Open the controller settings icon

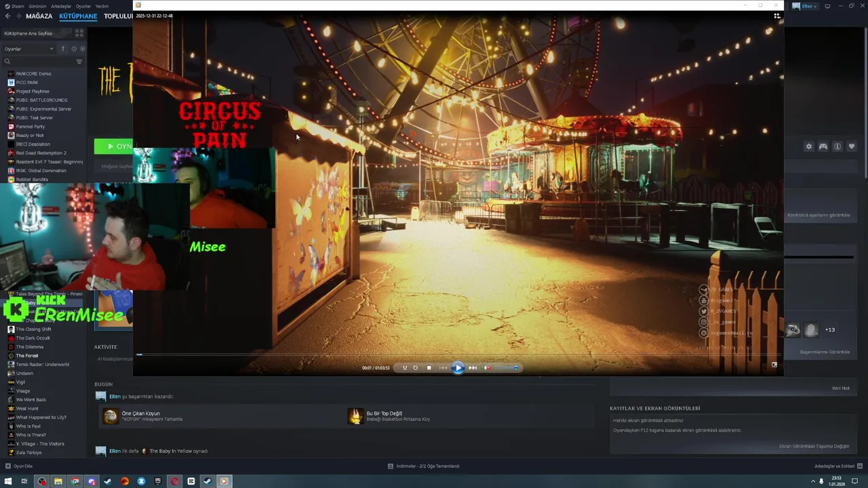pos(823,146)
